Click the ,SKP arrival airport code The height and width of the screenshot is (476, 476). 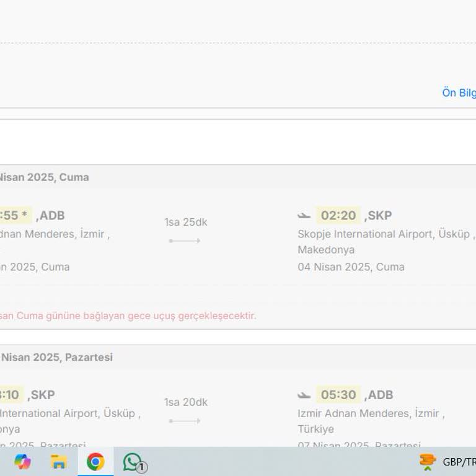click(x=378, y=216)
